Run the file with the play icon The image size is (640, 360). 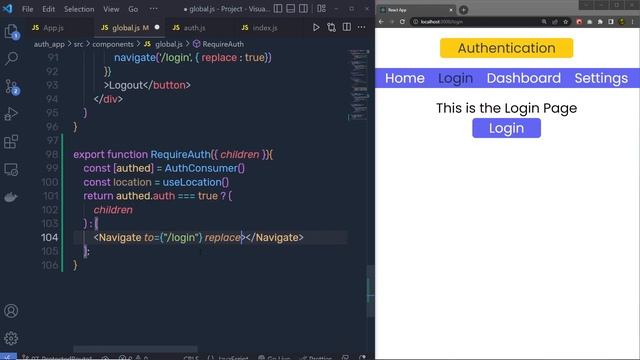click(316, 27)
